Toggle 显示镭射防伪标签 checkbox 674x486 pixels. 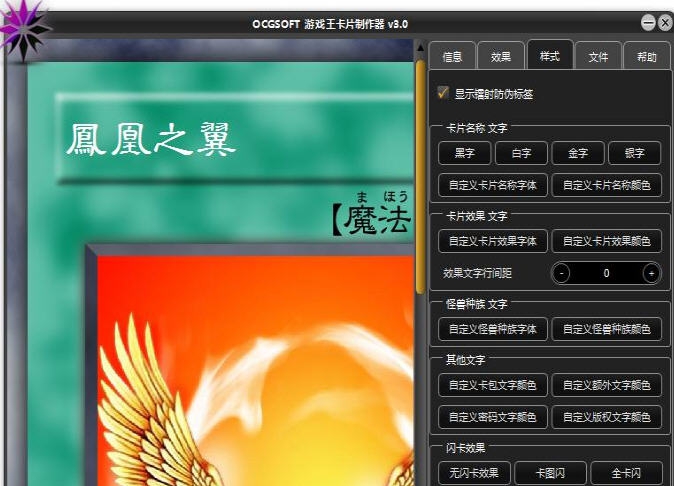pyautogui.click(x=443, y=92)
